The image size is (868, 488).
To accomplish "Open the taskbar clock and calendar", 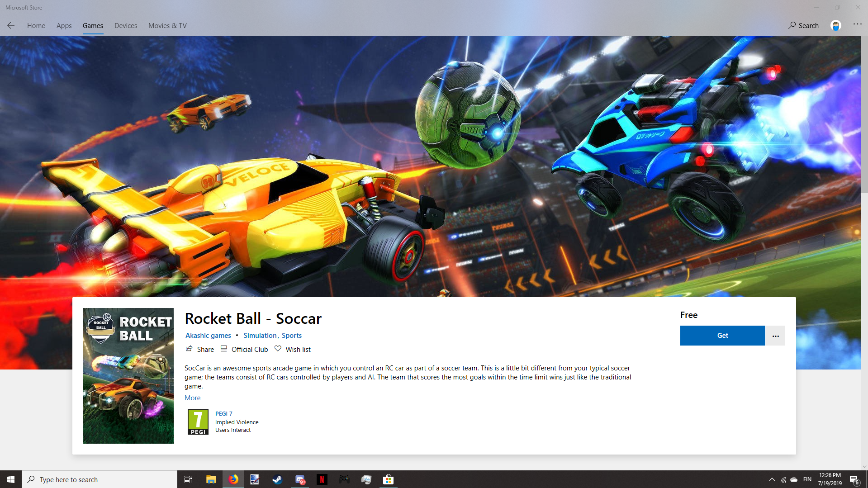I will pos(830,479).
